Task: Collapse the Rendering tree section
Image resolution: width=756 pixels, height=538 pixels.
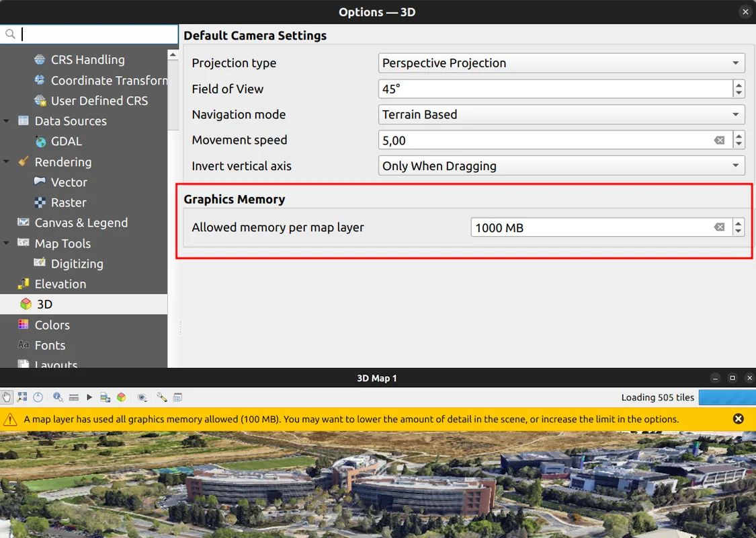Action: tap(7, 162)
